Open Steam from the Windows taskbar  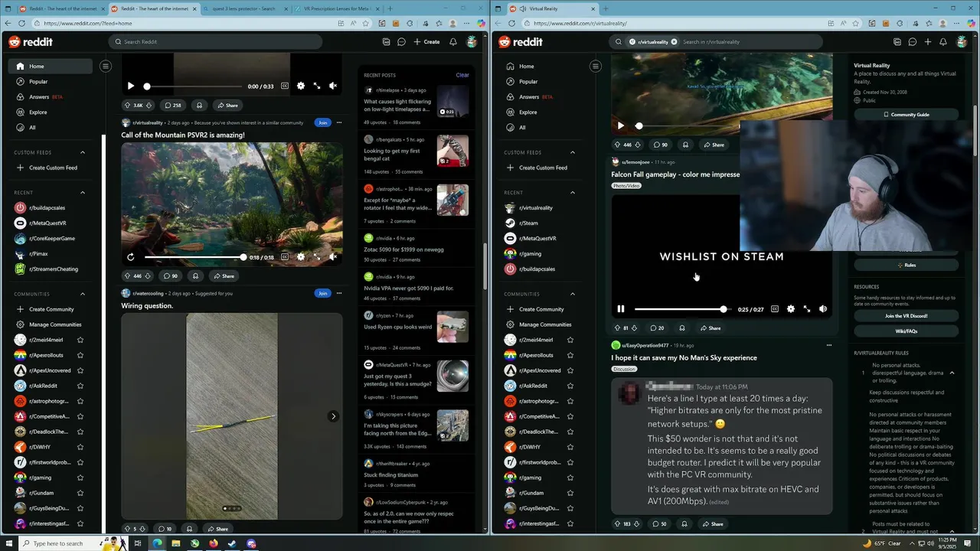[x=232, y=543]
